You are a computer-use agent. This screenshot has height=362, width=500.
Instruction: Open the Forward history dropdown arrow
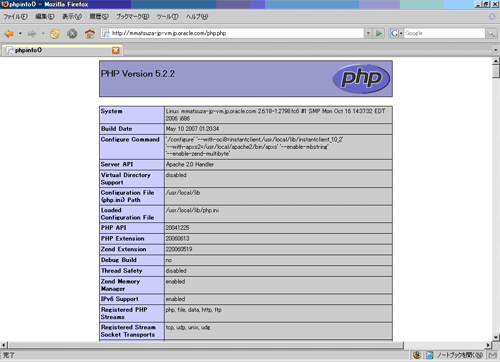coord(43,33)
